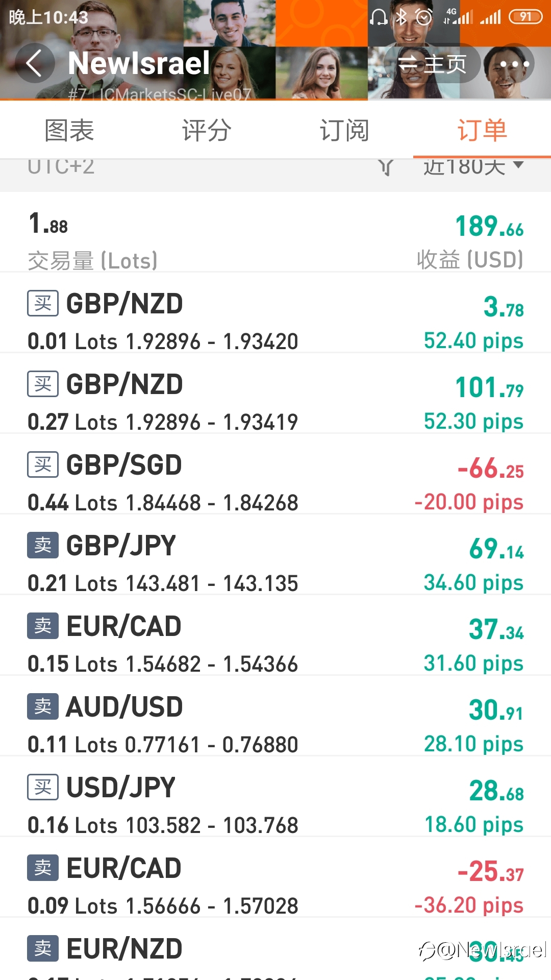This screenshot has width=551, height=980.
Task: Tap the sell badge on AUD/USD order
Action: [x=43, y=706]
